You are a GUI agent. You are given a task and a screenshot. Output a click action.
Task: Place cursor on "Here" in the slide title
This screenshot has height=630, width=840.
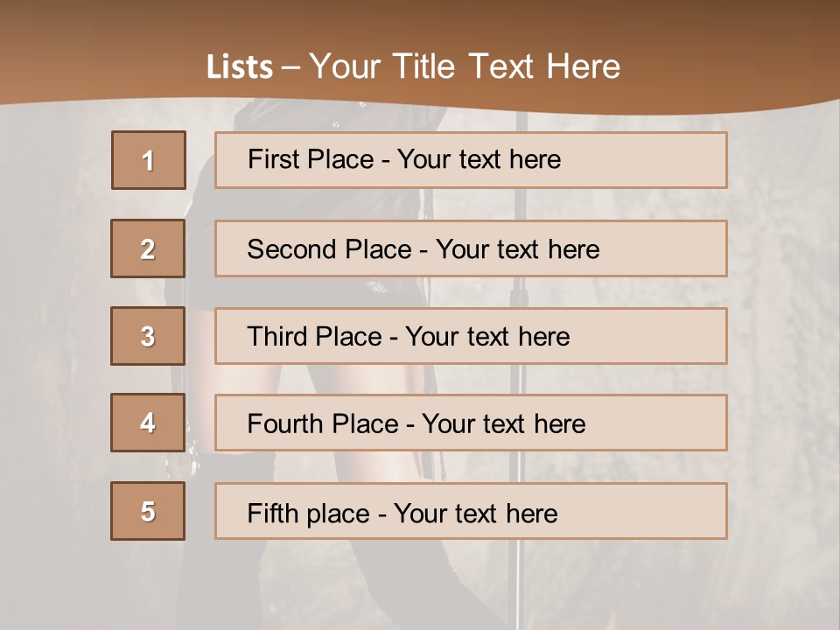(583, 67)
